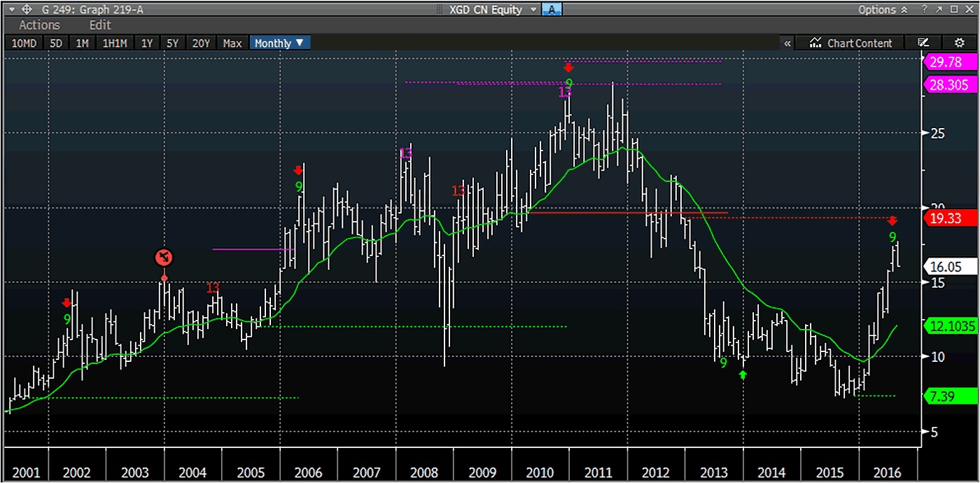Open the Edit menu

100,25
